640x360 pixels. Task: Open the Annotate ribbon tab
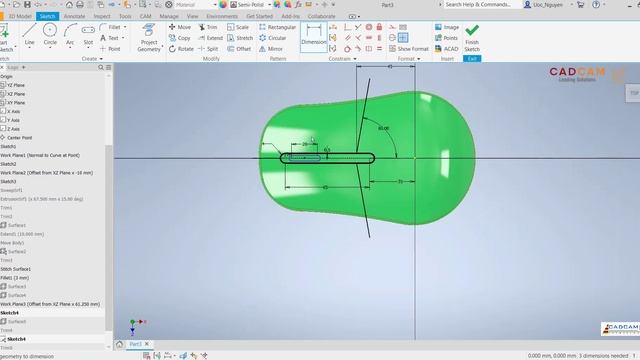point(74,16)
